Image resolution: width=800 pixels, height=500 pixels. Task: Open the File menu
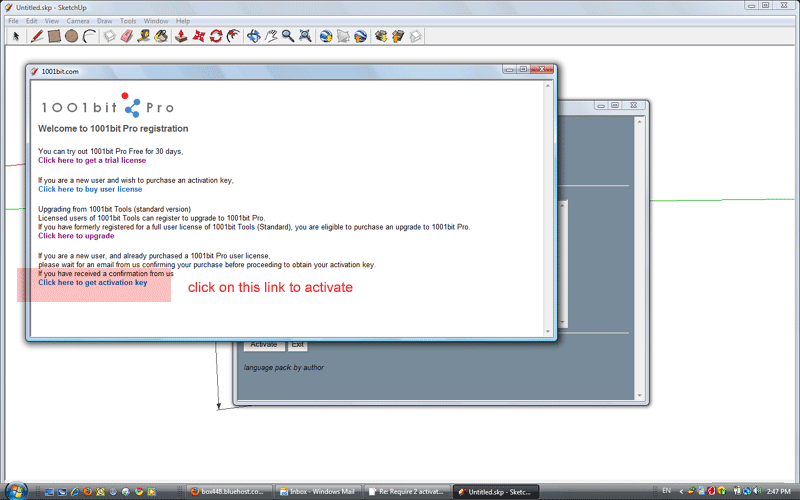13,21
